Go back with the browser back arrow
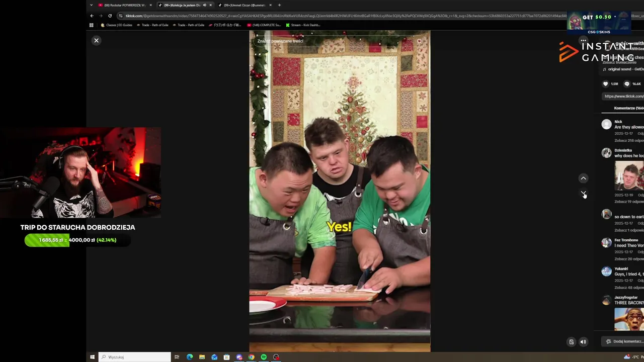The width and height of the screenshot is (644, 362). tap(92, 16)
